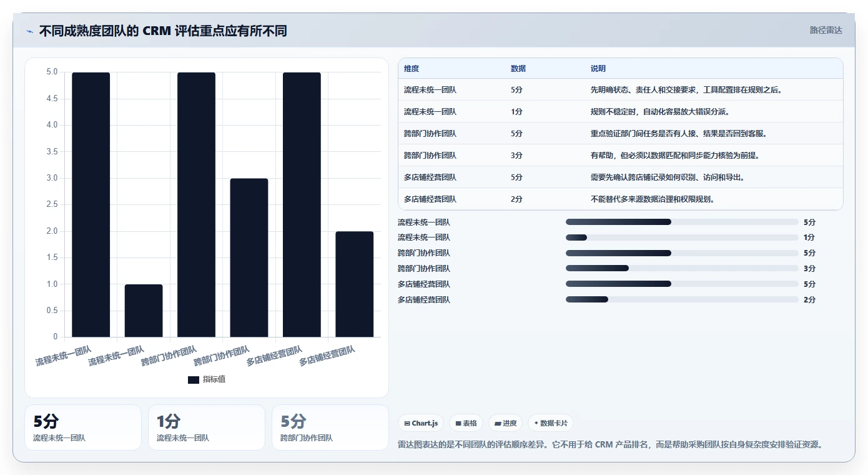The image size is (868, 475).
Task: Click the 1.5 label on the y-axis
Action: [x=52, y=257]
